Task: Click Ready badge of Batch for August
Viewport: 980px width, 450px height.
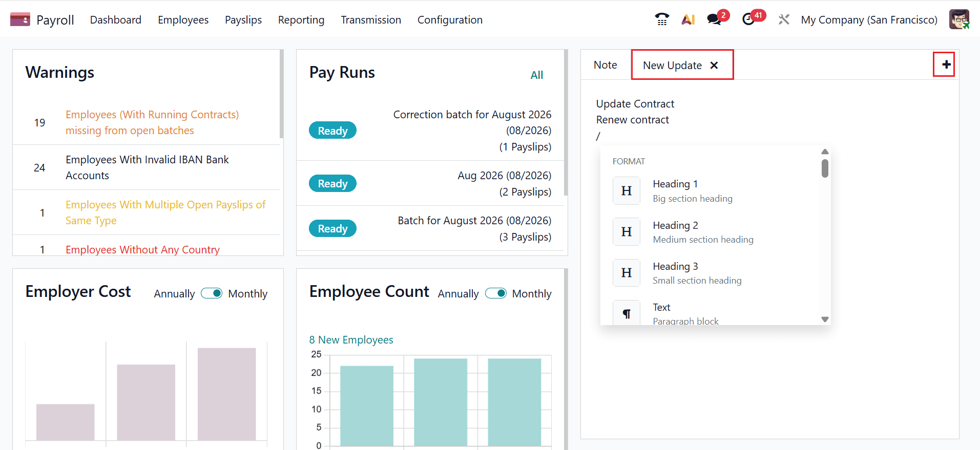Action: click(332, 228)
